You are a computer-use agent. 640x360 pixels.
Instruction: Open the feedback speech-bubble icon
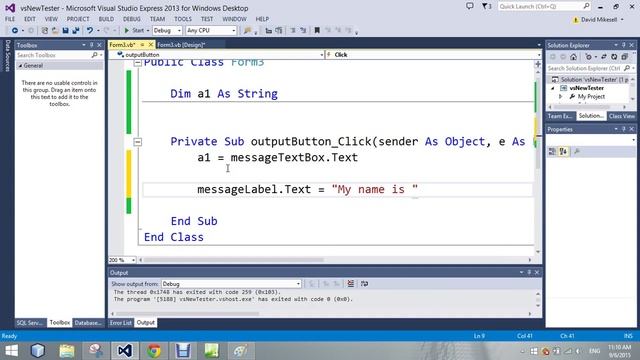tap(470, 6)
